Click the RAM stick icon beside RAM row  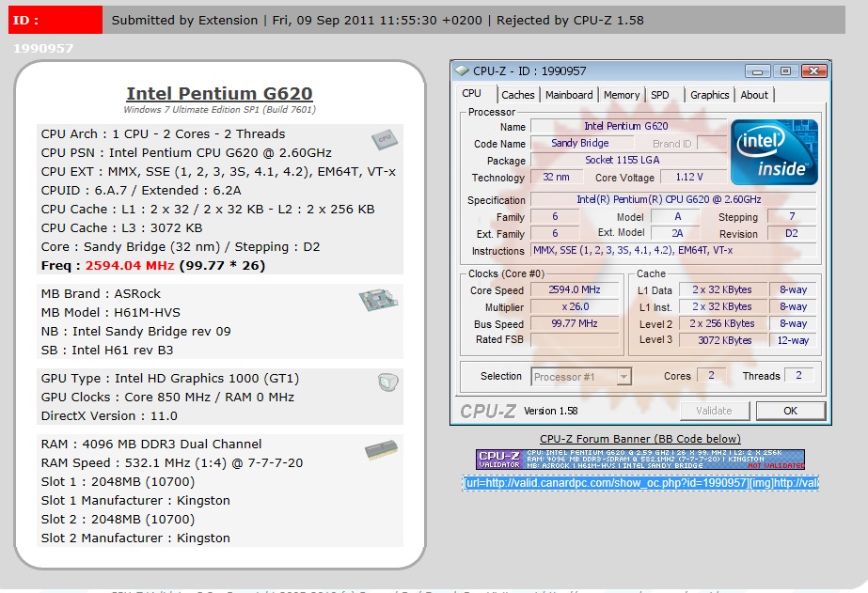click(x=382, y=450)
